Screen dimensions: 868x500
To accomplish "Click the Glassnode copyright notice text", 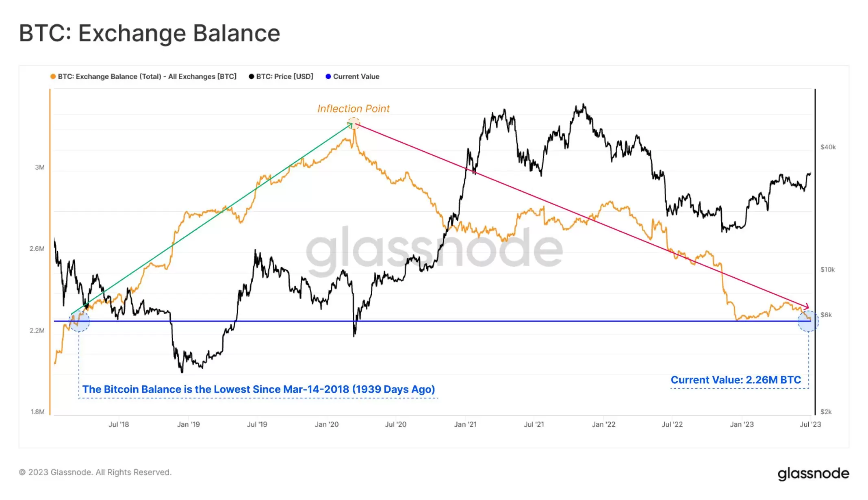I will (x=95, y=472).
